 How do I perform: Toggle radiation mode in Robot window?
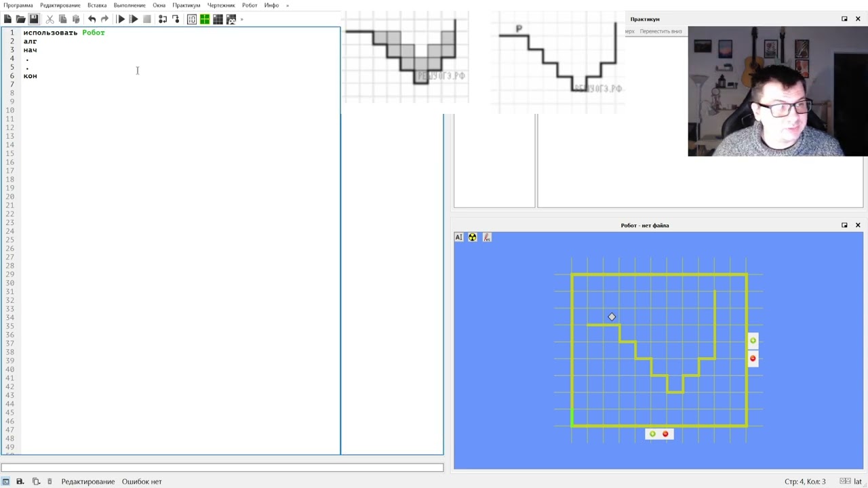coord(473,237)
